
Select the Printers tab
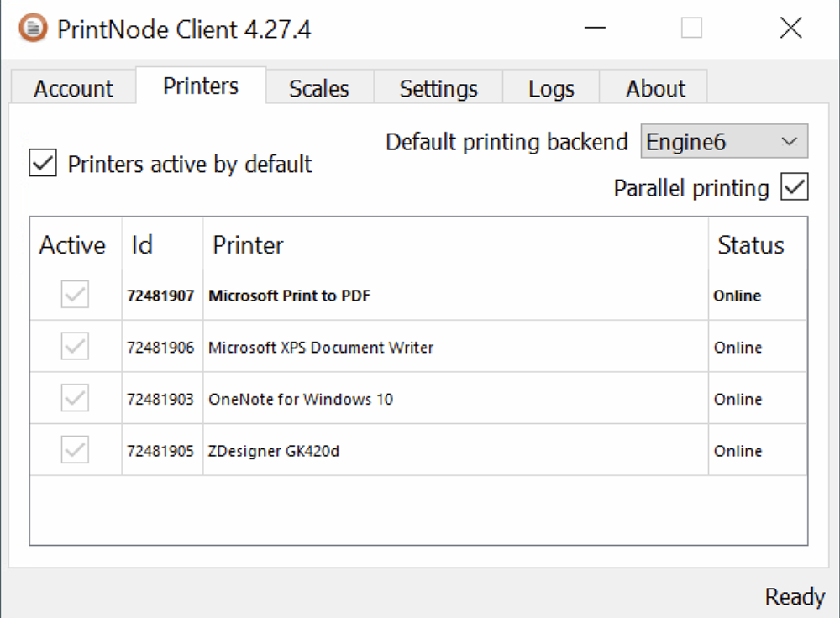tap(201, 86)
